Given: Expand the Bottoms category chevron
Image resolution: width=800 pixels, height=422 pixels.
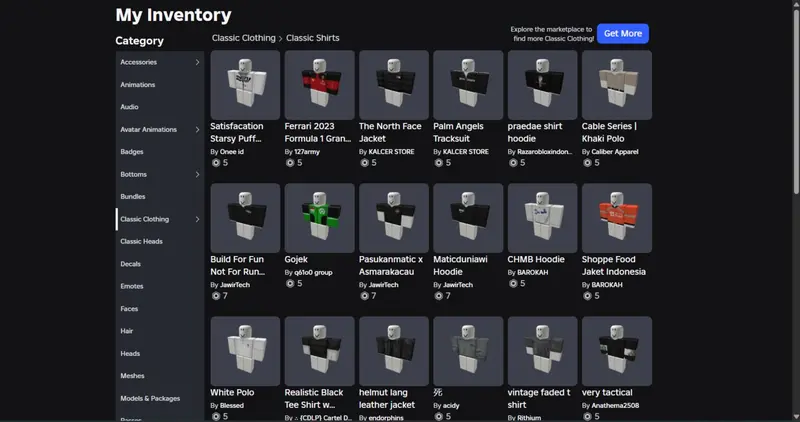Looking at the screenshot, I should (x=197, y=175).
